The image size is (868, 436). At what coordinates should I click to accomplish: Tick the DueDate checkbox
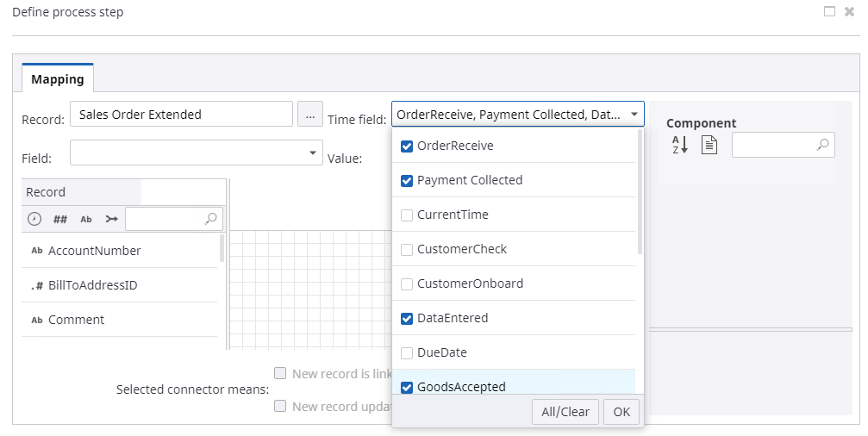tap(407, 353)
